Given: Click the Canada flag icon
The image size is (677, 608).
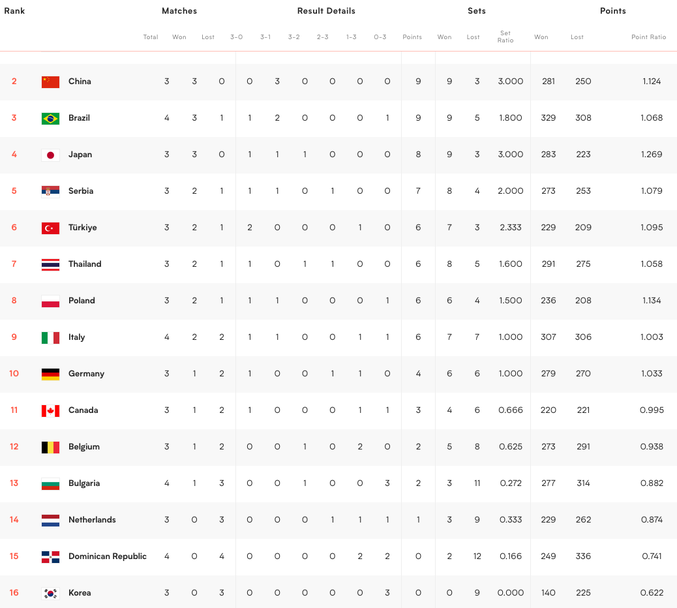Looking at the screenshot, I should click(x=50, y=410).
